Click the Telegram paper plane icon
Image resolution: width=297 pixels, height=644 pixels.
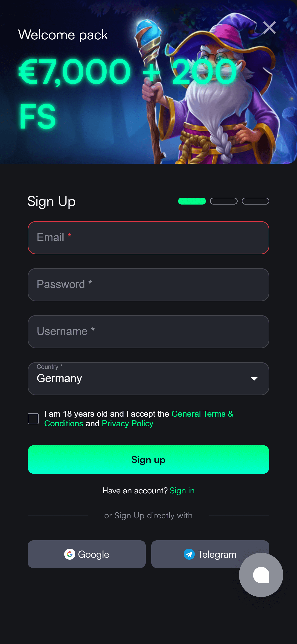click(x=189, y=554)
